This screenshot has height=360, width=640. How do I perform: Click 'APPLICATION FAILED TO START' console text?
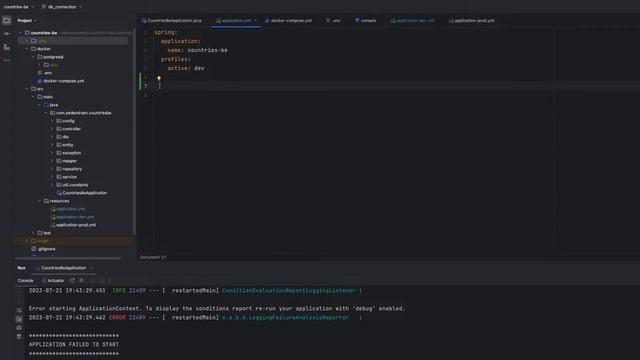(x=73, y=344)
